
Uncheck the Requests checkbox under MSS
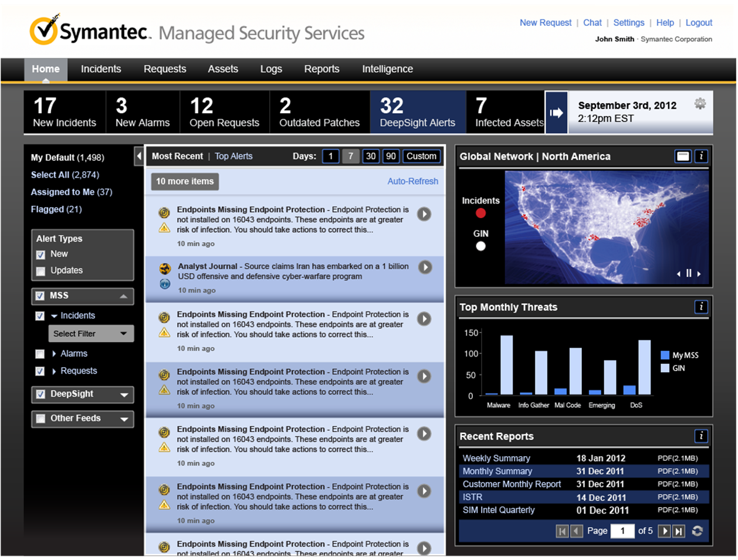40,371
